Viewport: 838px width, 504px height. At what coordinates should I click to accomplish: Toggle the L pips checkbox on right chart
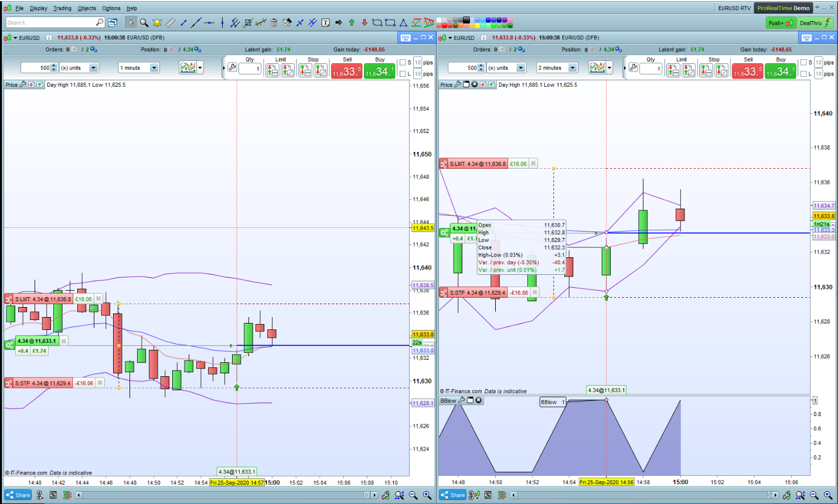(x=803, y=74)
